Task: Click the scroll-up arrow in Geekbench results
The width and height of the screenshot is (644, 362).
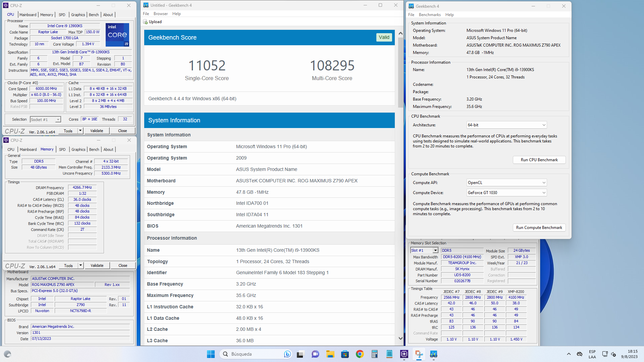Action: (x=400, y=34)
